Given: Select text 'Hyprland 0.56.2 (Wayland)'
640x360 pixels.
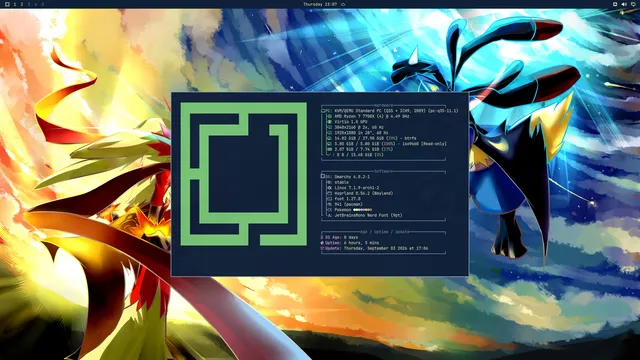Looking at the screenshot, I should 364,193.
